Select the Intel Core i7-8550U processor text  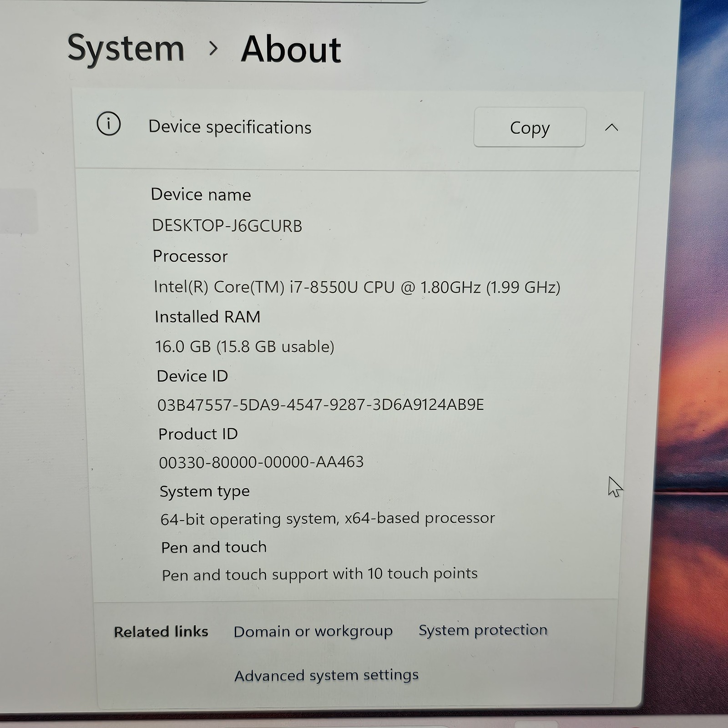point(357,287)
